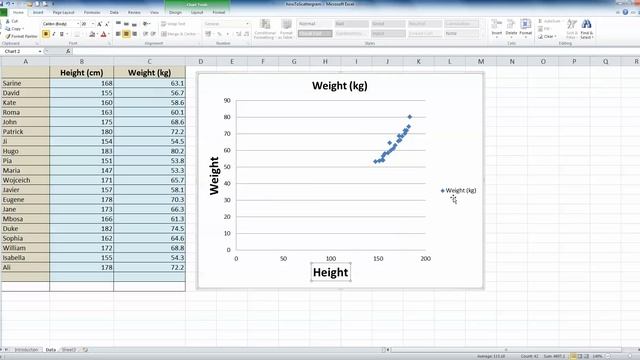Viewport: 640px width, 360px height.
Task: Open the Help question mark icon
Action: [x=625, y=12]
